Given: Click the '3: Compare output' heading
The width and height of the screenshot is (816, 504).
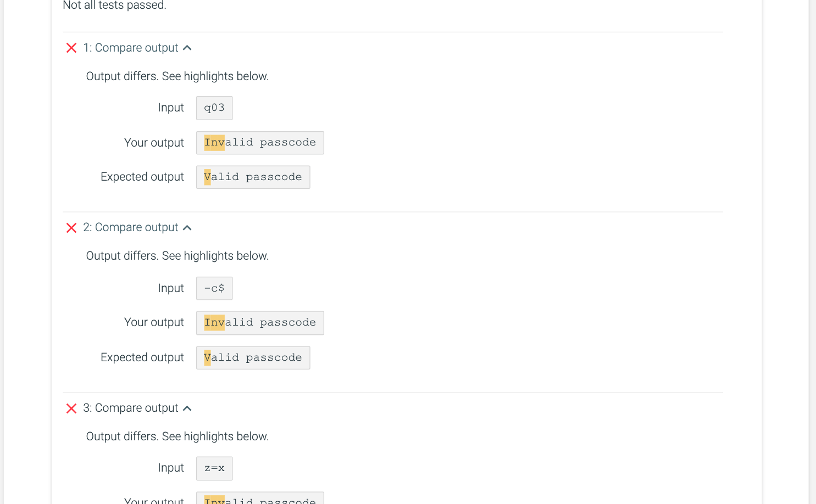Looking at the screenshot, I should [x=131, y=408].
